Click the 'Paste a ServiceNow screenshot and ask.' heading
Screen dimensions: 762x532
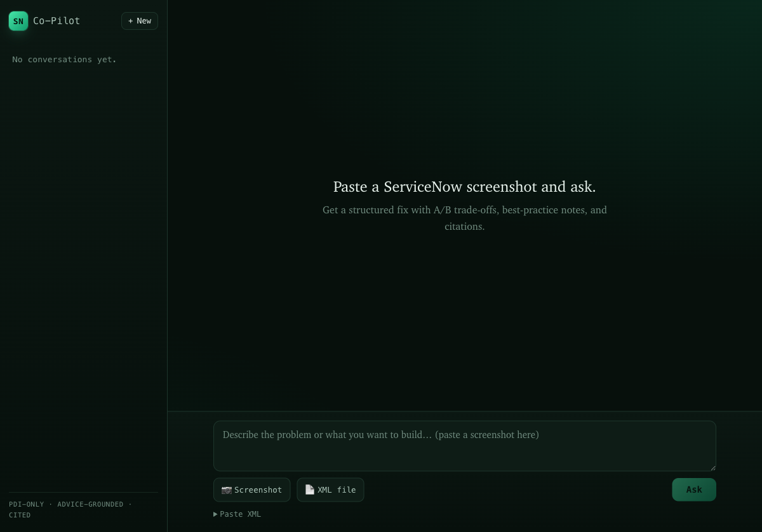[465, 187]
